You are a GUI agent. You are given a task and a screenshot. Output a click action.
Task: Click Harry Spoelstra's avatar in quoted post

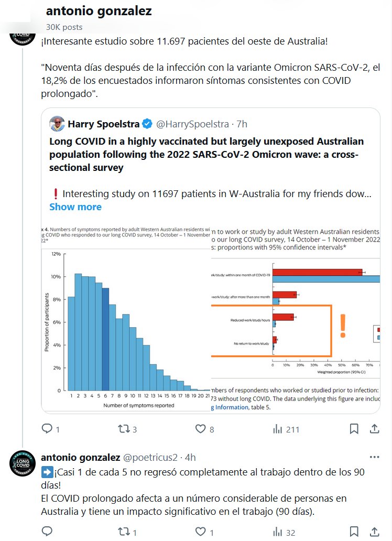tap(57, 124)
